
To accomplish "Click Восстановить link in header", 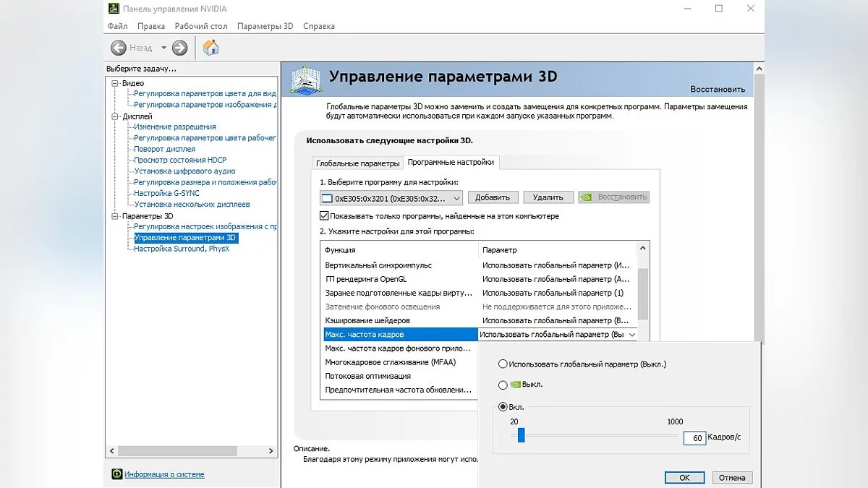I will tap(718, 90).
